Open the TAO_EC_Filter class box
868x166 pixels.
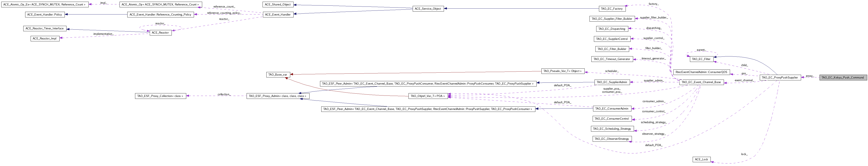coord(702,59)
